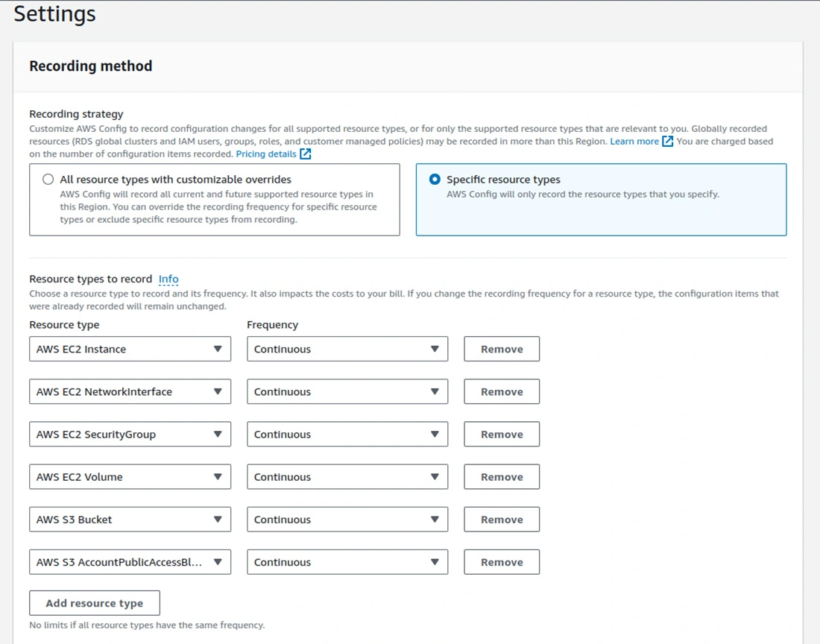Viewport: 820px width, 644px height.
Task: Open the AWS EC2 SecurityGroup resource dropdown
Action: coord(130,434)
